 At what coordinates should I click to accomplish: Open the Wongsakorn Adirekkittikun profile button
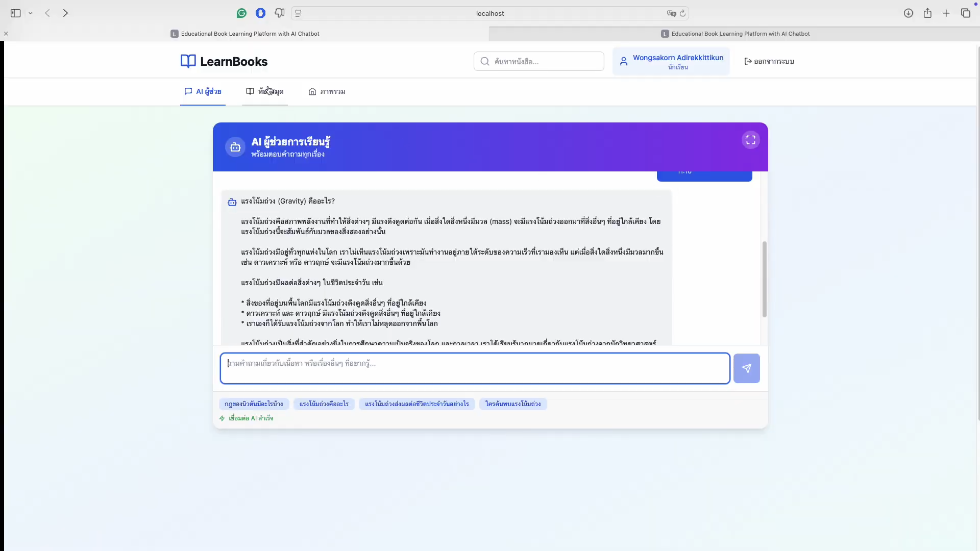coord(671,61)
